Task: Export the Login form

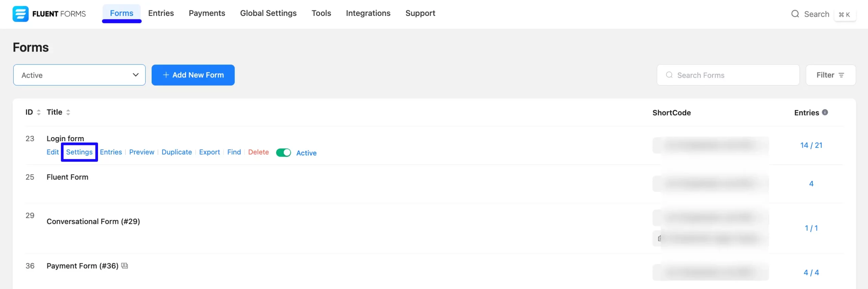Action: pos(210,152)
